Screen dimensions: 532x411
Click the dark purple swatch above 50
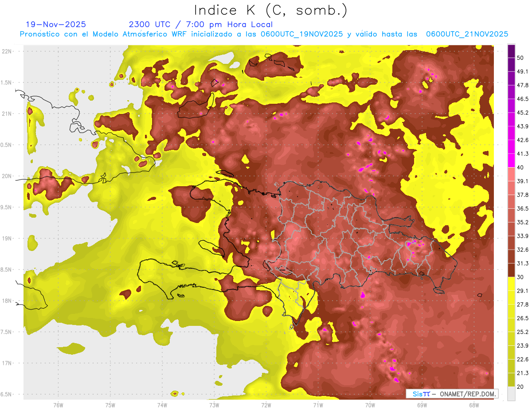511,51
